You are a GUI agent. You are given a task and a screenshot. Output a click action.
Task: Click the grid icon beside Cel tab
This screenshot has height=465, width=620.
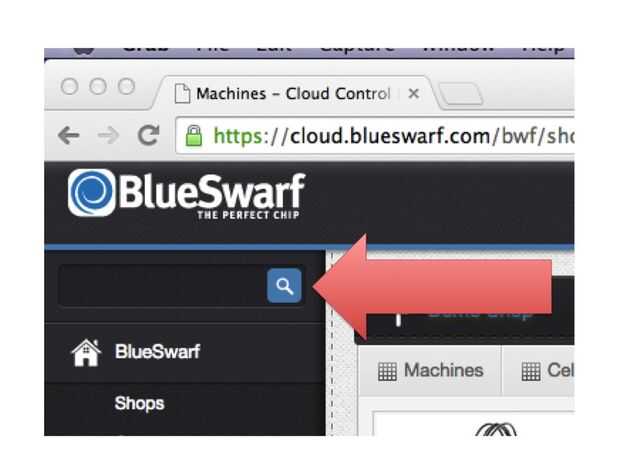tap(531, 372)
